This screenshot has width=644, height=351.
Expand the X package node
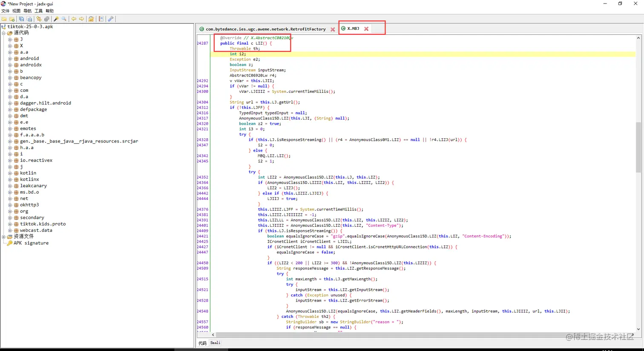pyautogui.click(x=10, y=46)
